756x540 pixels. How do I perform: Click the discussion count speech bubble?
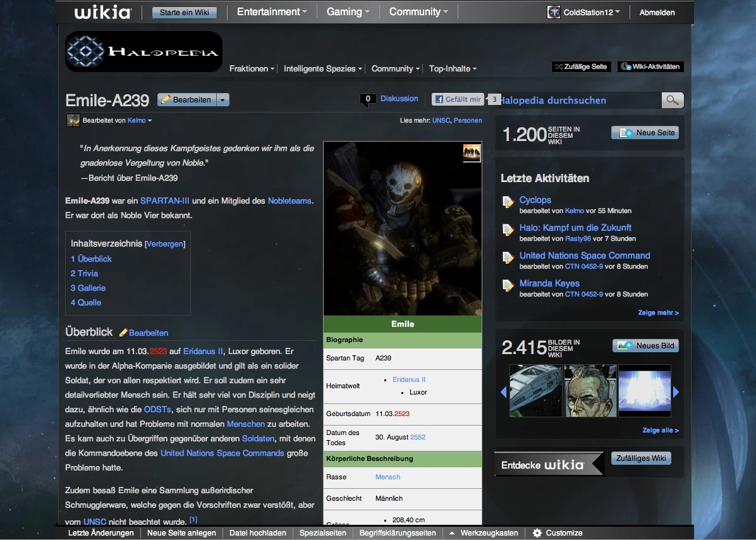tap(367, 99)
